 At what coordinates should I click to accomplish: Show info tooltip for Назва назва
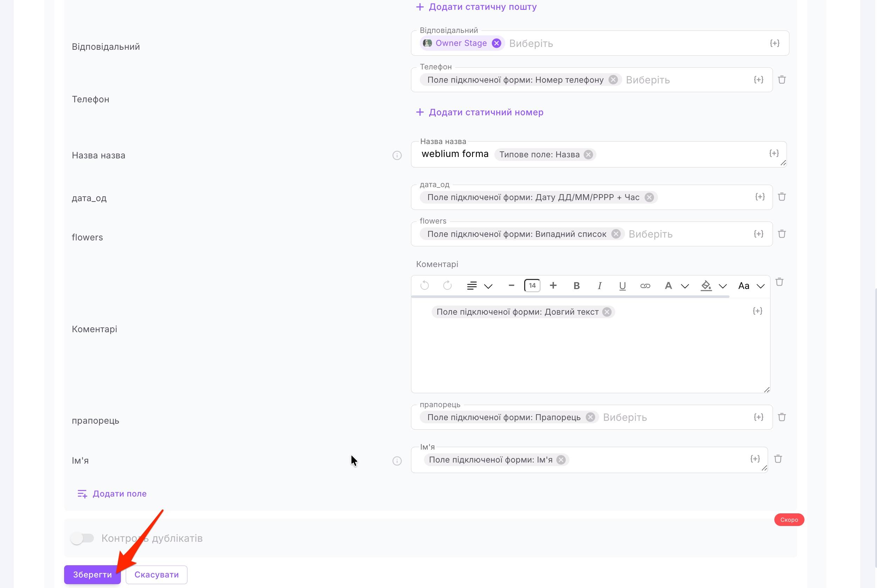coord(397,155)
